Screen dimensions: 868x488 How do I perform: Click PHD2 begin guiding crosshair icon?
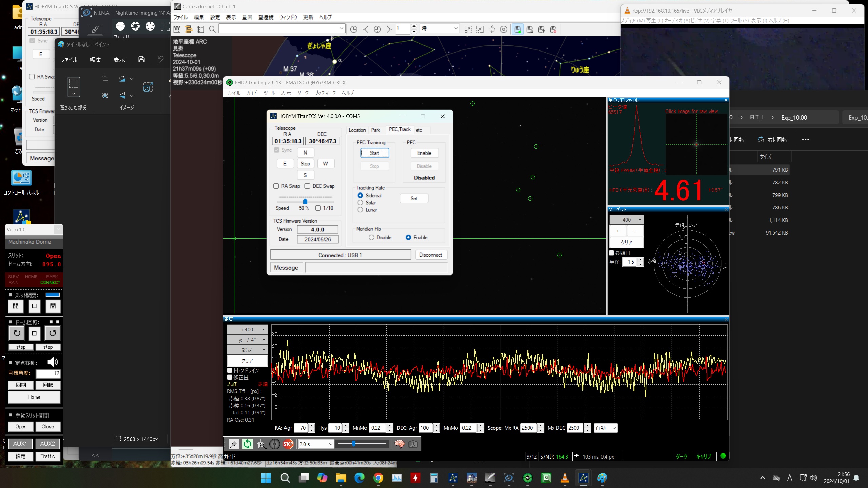point(275,444)
